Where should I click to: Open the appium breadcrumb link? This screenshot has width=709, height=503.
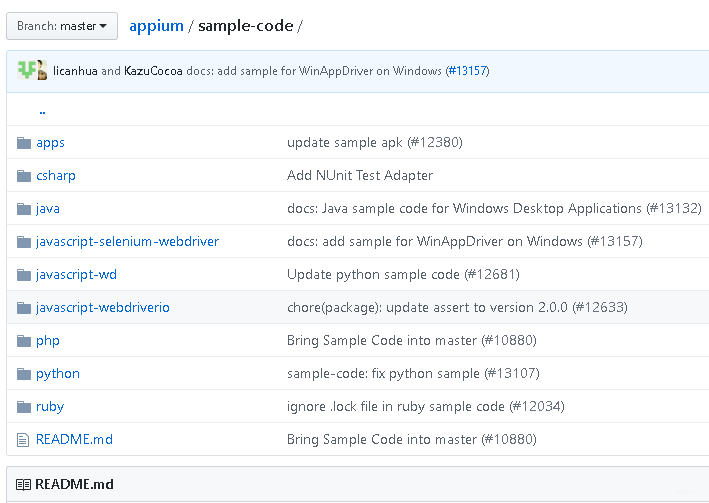point(156,26)
